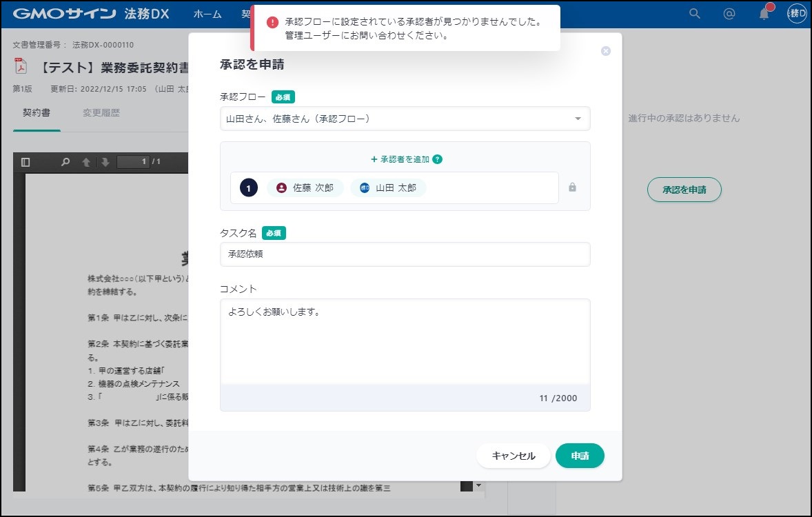The height and width of the screenshot is (517, 812).
Task: Click inside the コメント text area
Action: tap(405, 341)
